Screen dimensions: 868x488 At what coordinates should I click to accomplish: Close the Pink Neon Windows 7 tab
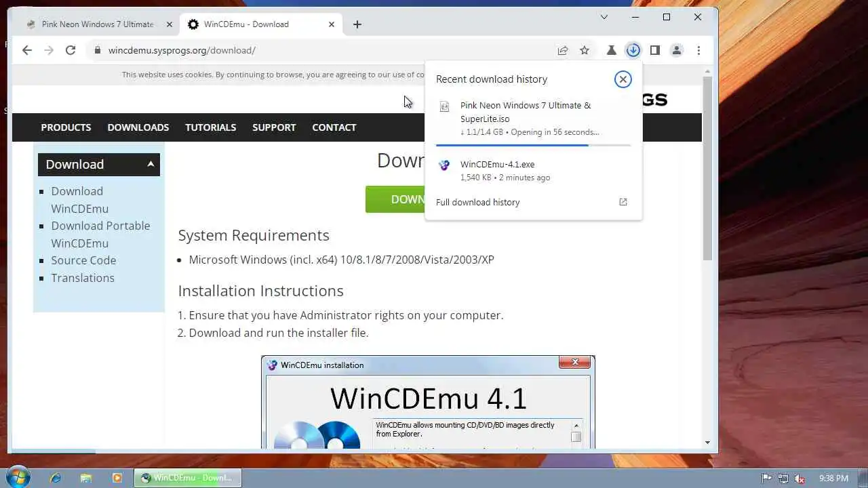tap(170, 24)
